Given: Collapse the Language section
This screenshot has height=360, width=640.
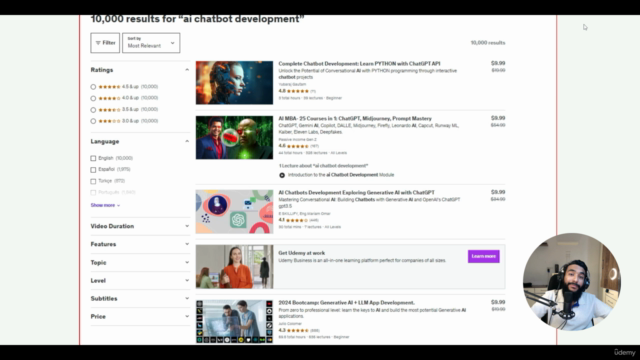Looking at the screenshot, I should (187, 141).
